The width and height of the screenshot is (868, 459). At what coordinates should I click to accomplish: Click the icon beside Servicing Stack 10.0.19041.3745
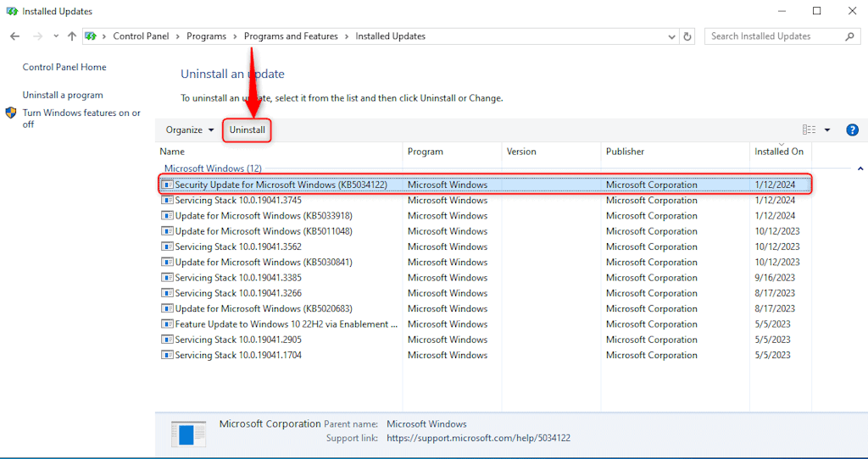[x=167, y=200]
